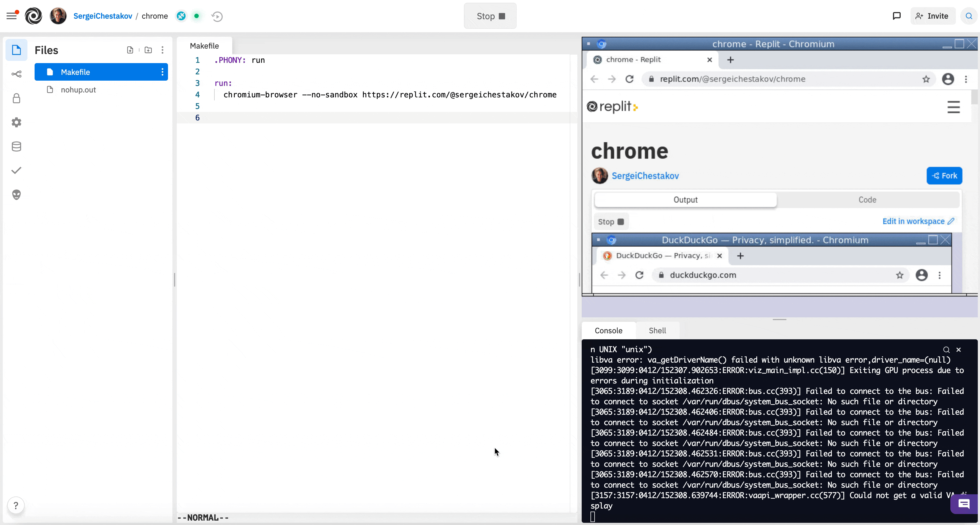
Task: Select the nohup.out file in tree
Action: point(78,90)
